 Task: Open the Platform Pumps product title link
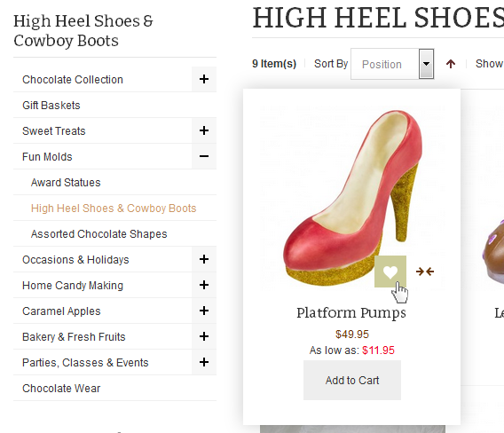(x=351, y=313)
